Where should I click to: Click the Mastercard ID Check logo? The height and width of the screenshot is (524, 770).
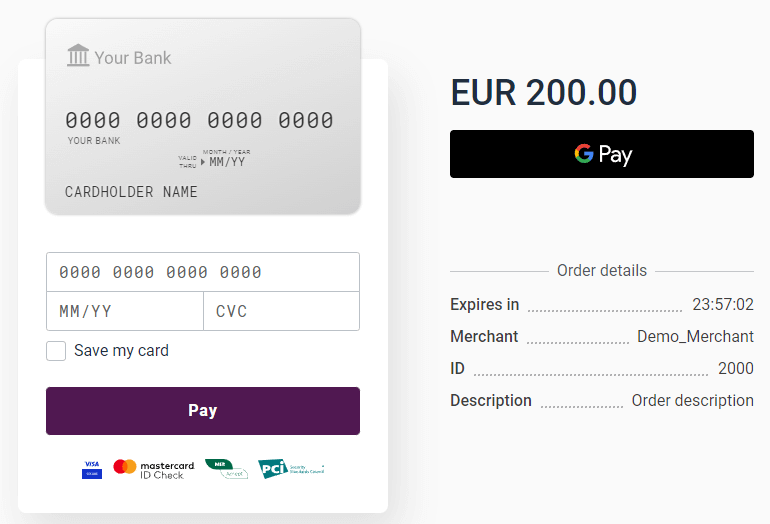[x=154, y=469]
